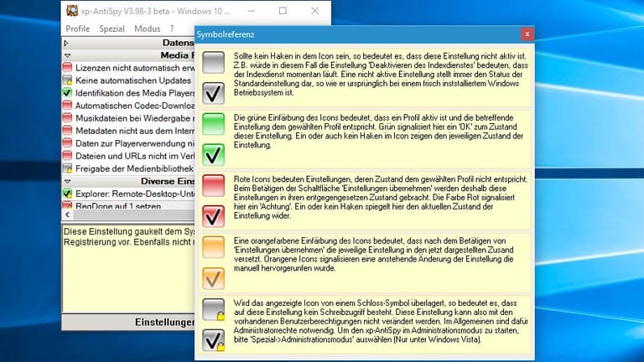Toggle red box for Daten zur Playerverwendung
This screenshot has height=362, width=644.
tap(67, 143)
